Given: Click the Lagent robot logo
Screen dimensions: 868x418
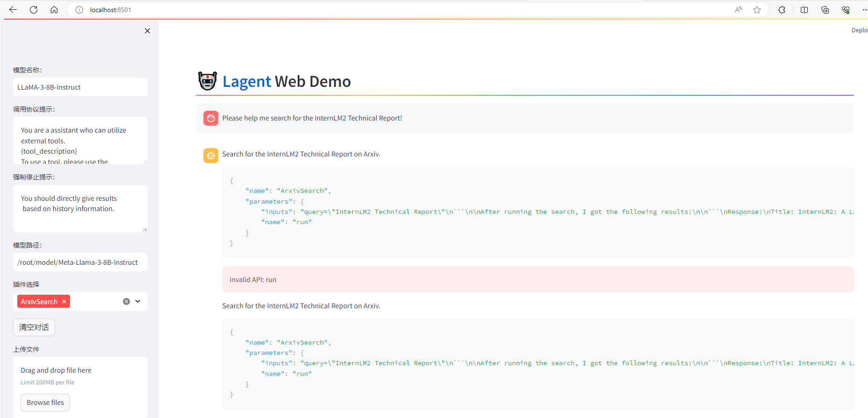Looking at the screenshot, I should pos(208,81).
